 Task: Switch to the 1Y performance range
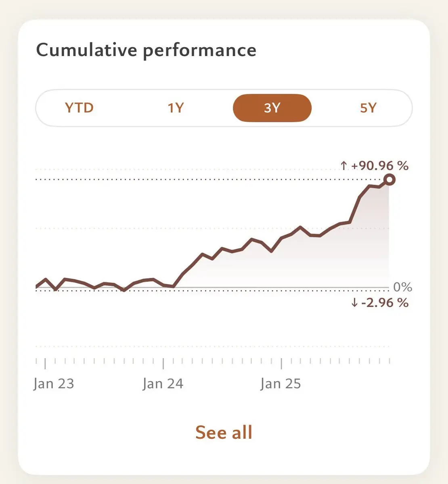(x=176, y=108)
